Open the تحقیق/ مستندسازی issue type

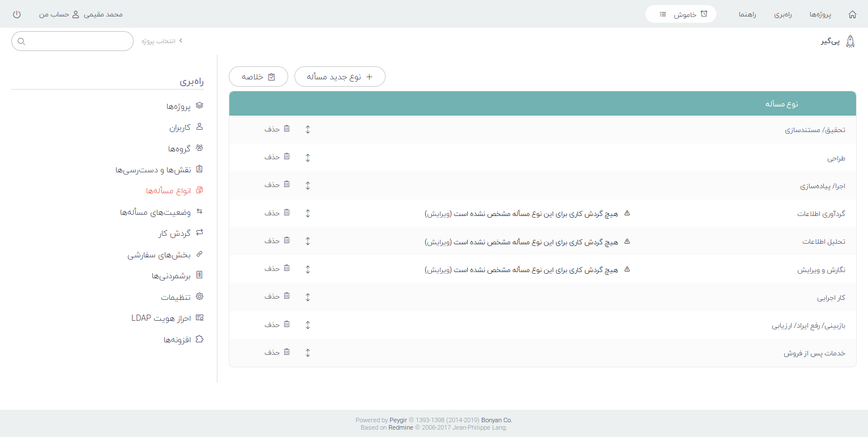815,130
